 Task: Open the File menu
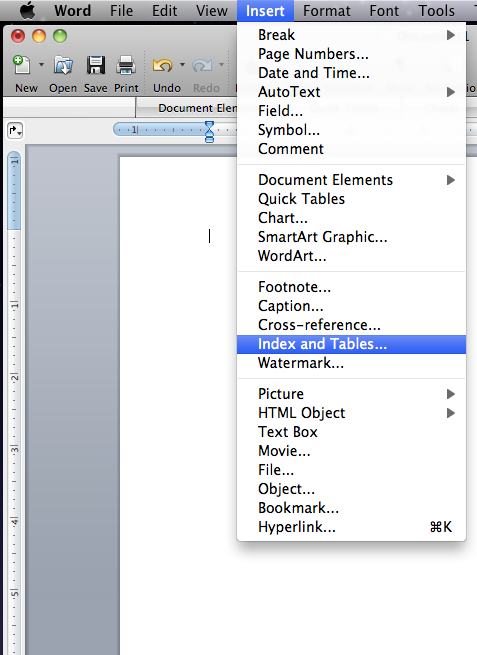(x=122, y=10)
